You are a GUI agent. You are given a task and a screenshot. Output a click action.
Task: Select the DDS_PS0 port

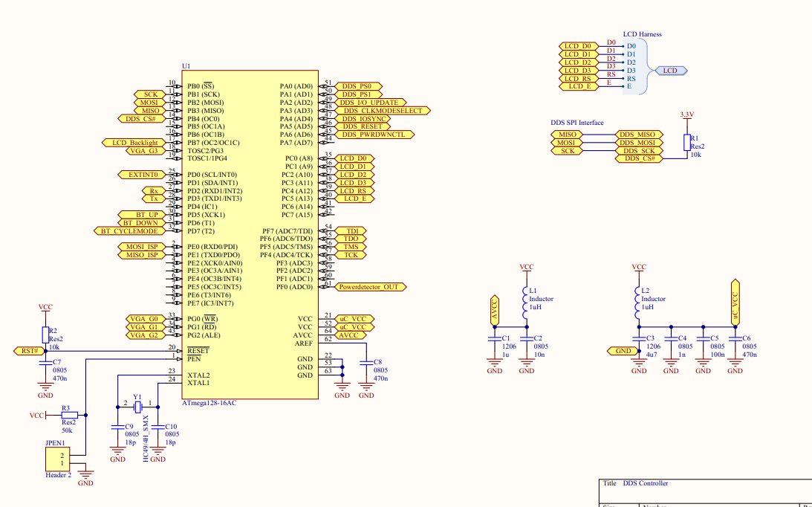click(358, 86)
